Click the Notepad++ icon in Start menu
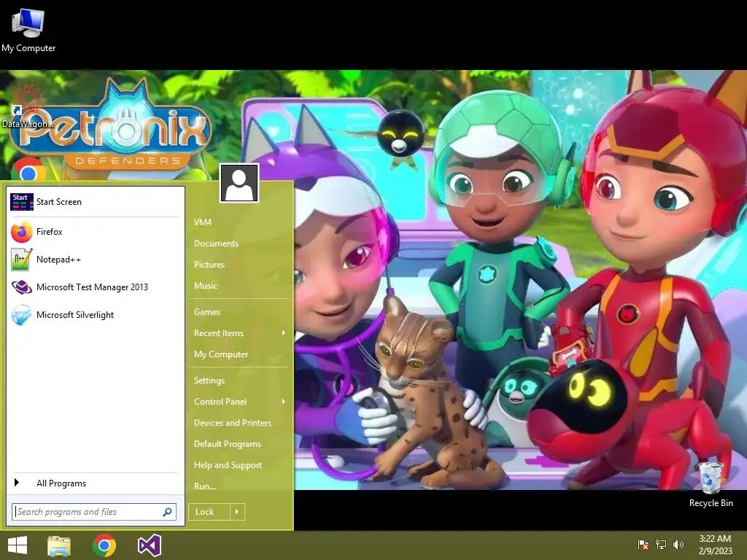The height and width of the screenshot is (560, 747). coord(21,260)
